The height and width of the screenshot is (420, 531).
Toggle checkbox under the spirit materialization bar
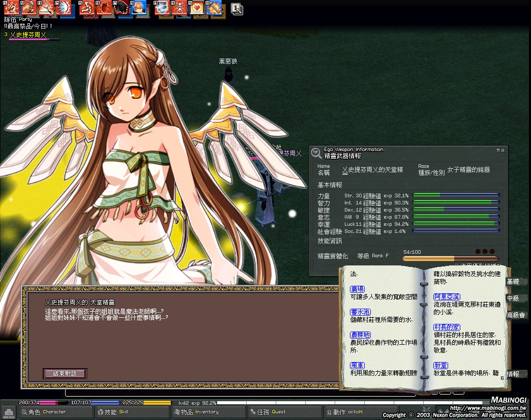point(456,265)
